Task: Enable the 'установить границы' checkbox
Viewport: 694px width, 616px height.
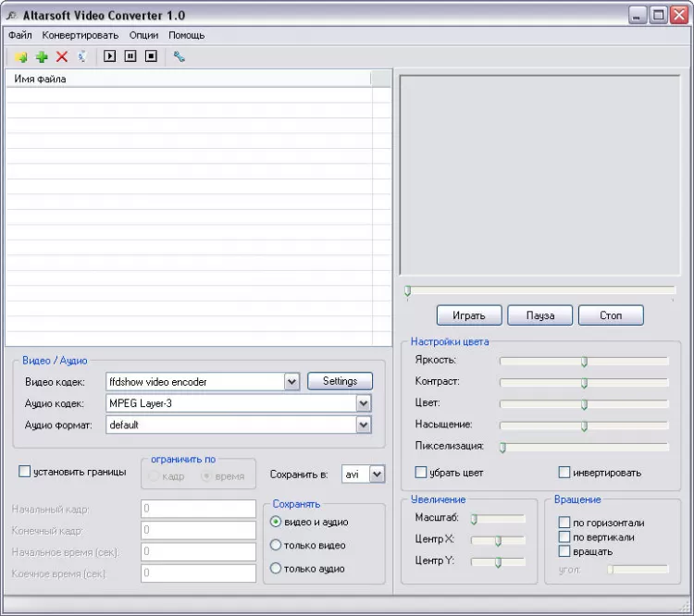Action: 25,472
